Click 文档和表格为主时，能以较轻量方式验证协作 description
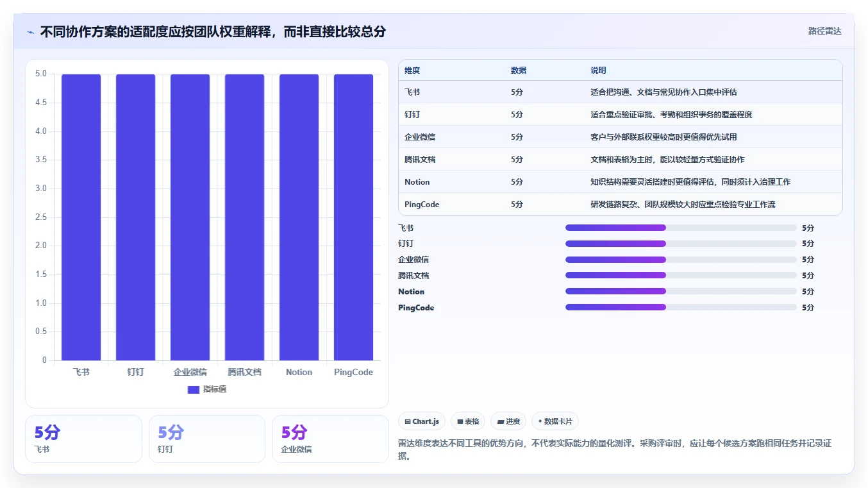The width and height of the screenshot is (868, 488). (x=667, y=160)
